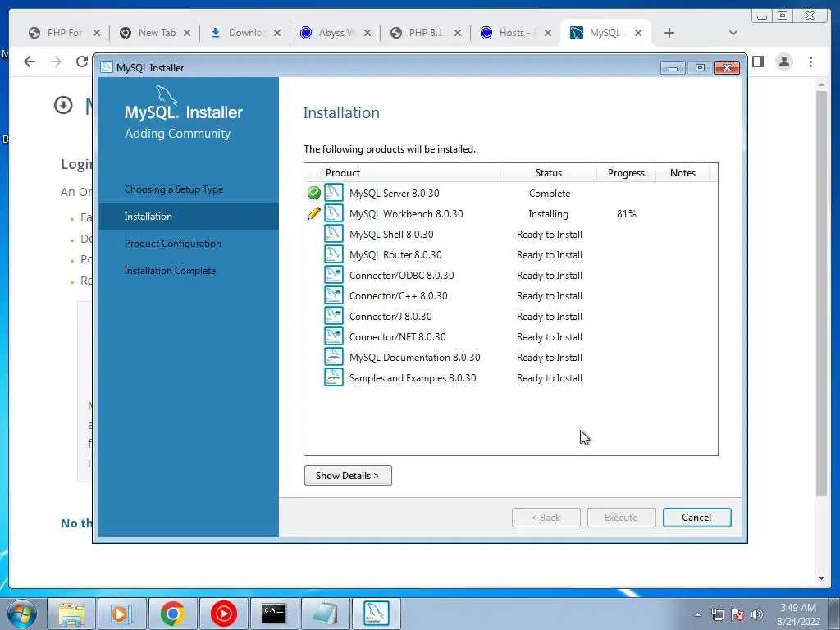Click the MySQL Server 8.0.30 product icon
Viewport: 840px width, 630px height.
pos(333,193)
